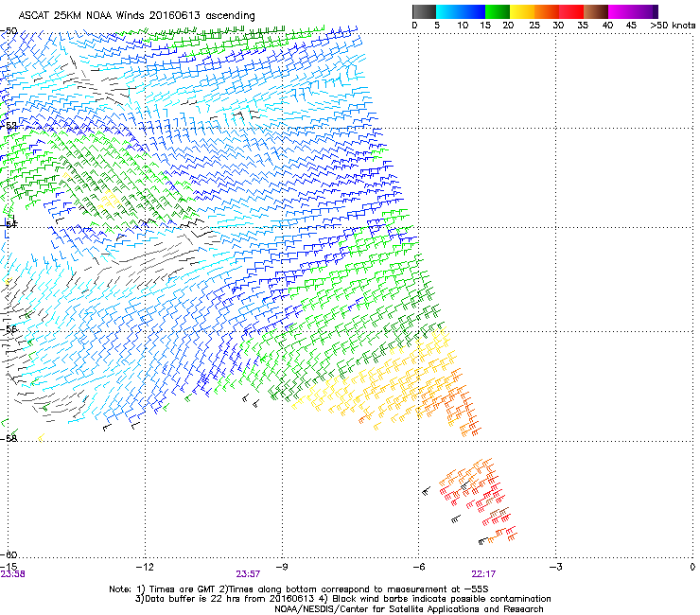This screenshot has height=615, width=700.
Task: Click the purple "23:58" time stamp
Action: 12,574
